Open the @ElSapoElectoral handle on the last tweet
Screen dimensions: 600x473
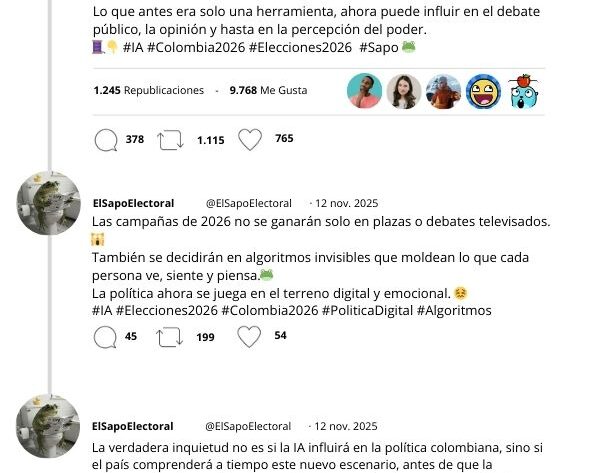248,426
